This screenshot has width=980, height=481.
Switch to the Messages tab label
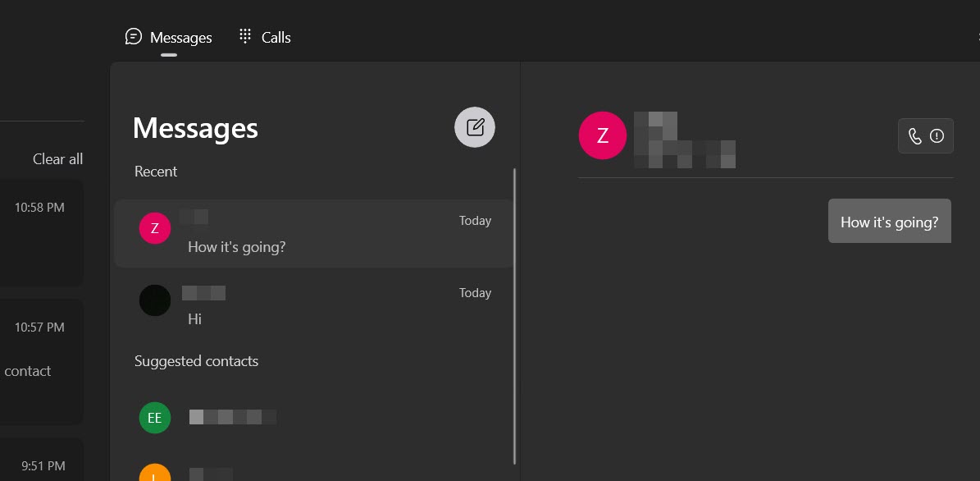181,38
